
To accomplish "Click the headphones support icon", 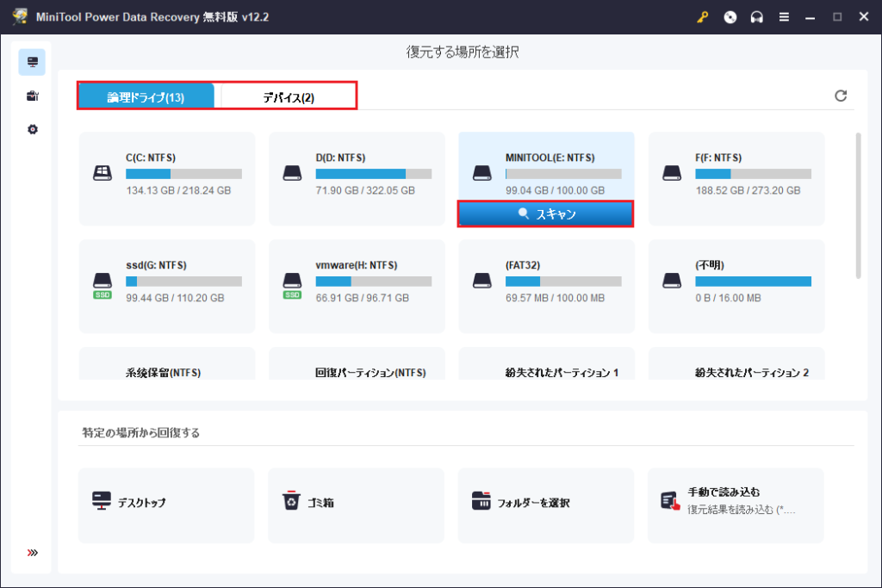I will pyautogui.click(x=757, y=17).
